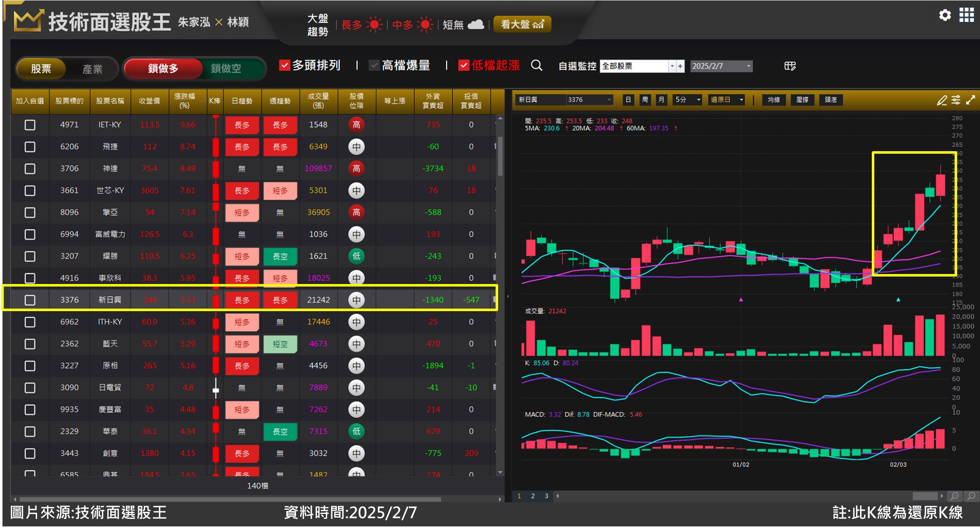Click the 01/02 magenta chart marker
The image size is (980, 531).
(741, 299)
